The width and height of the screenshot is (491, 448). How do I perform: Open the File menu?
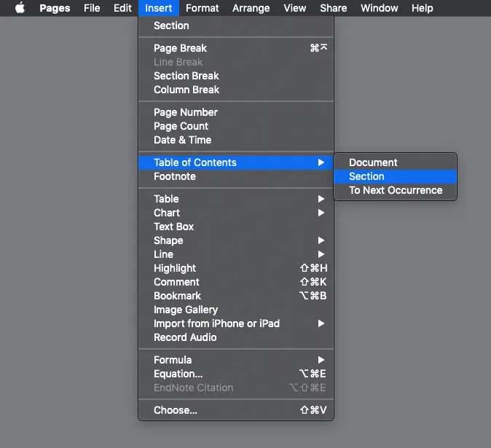click(x=92, y=8)
